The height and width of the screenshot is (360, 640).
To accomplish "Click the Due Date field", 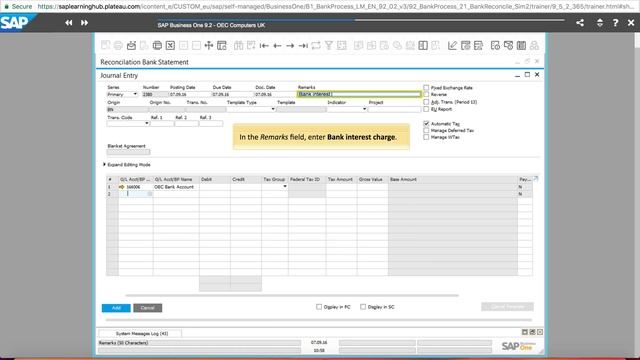I will (232, 94).
